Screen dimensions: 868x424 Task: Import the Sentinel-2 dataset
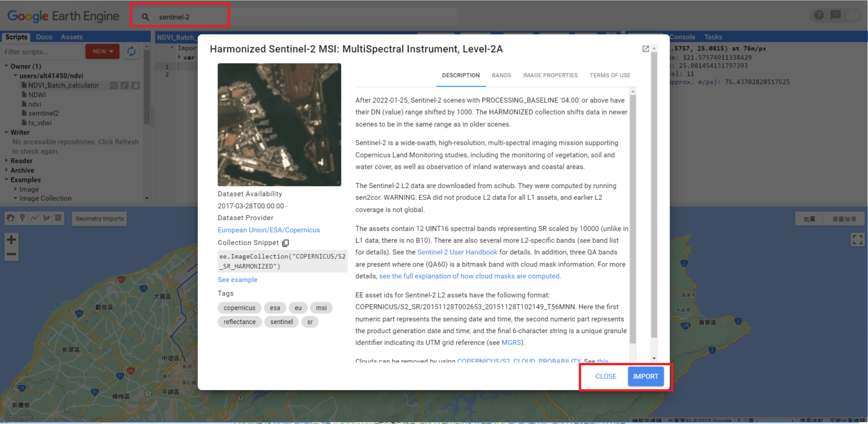coord(646,376)
